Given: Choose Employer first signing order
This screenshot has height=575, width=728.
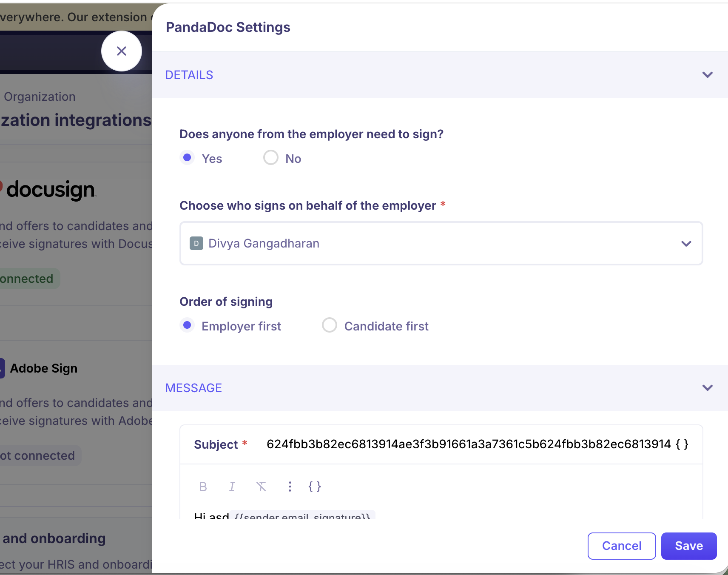Looking at the screenshot, I should pos(187,325).
